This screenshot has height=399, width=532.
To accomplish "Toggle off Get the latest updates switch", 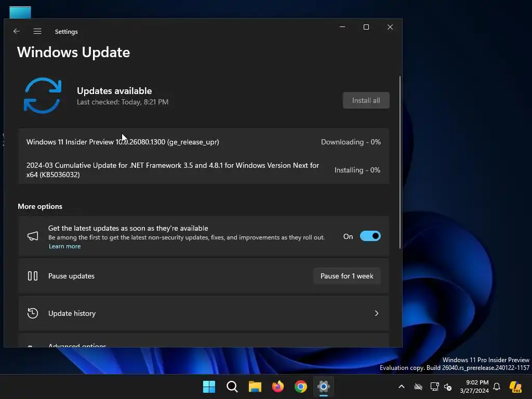I will coord(370,236).
